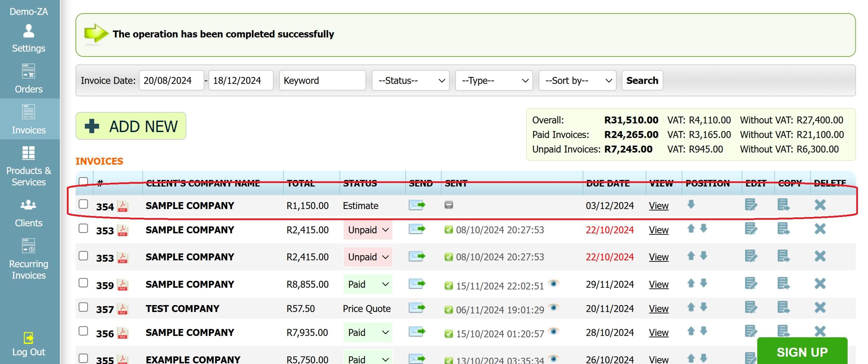Click the Keyword search field

coord(322,80)
